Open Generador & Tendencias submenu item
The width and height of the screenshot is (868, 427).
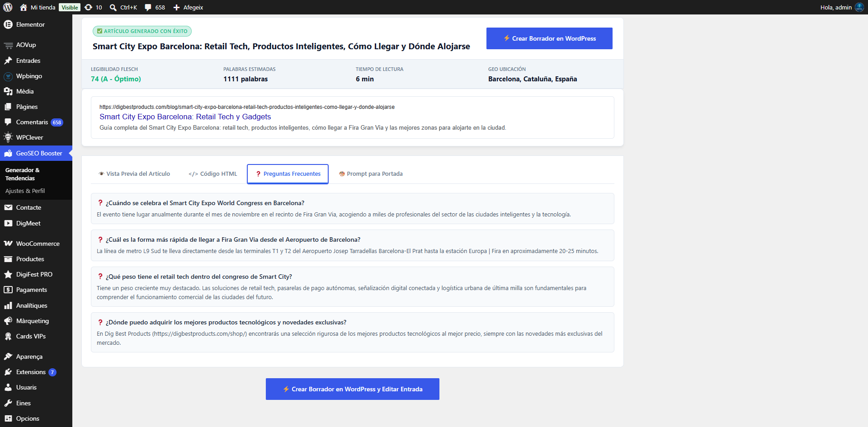(x=36, y=174)
